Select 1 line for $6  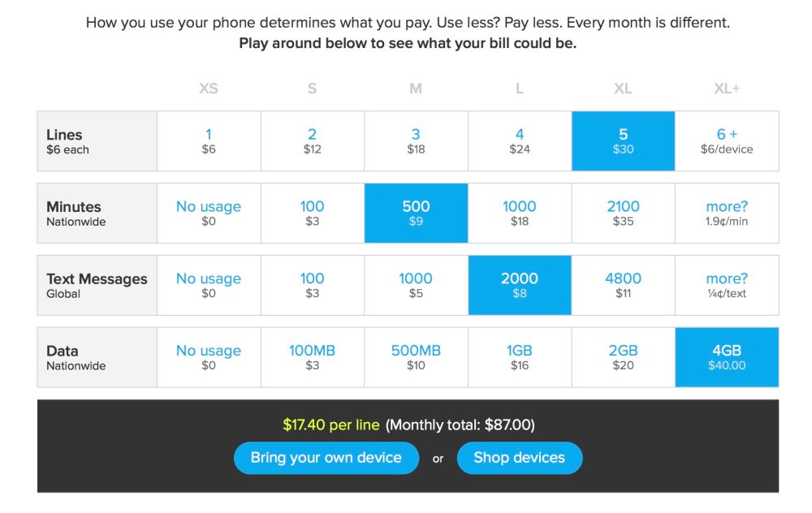[x=209, y=140]
